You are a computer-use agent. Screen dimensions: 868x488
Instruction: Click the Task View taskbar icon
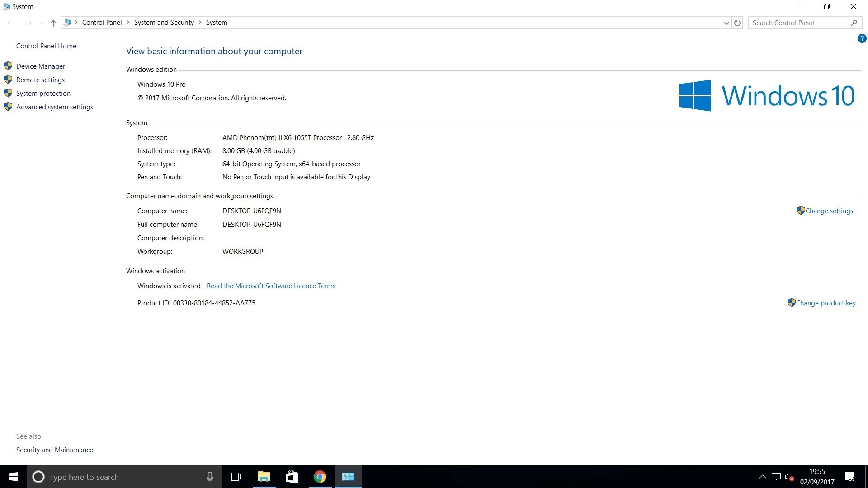235,477
